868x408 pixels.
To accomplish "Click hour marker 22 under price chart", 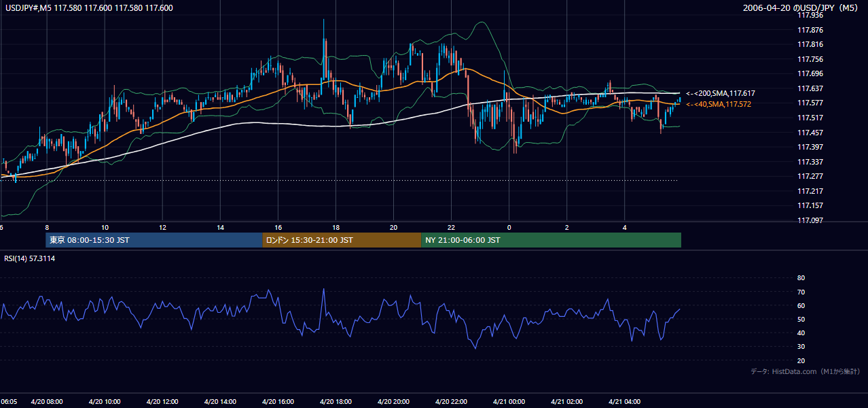I will tap(452, 227).
